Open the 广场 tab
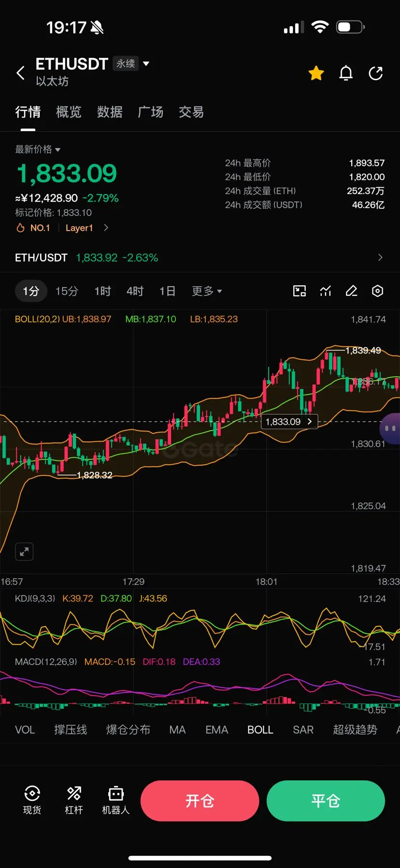Image resolution: width=400 pixels, height=868 pixels. (x=151, y=112)
